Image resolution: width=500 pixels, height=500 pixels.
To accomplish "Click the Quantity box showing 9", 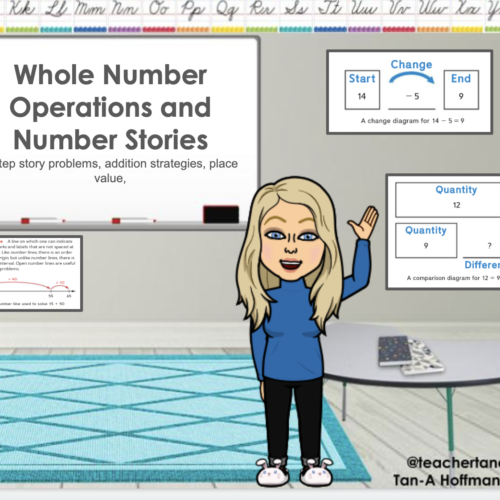I will coord(426,240).
